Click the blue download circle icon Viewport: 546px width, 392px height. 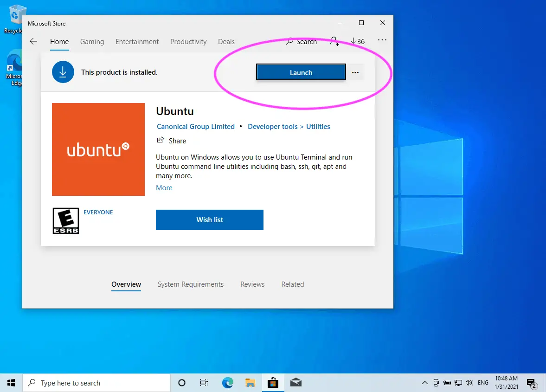click(x=63, y=72)
